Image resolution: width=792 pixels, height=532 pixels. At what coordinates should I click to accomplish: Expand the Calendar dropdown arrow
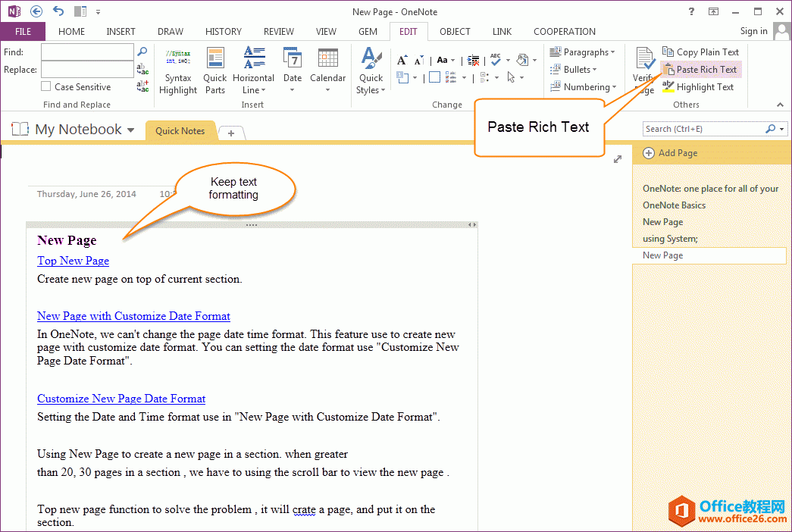328,90
